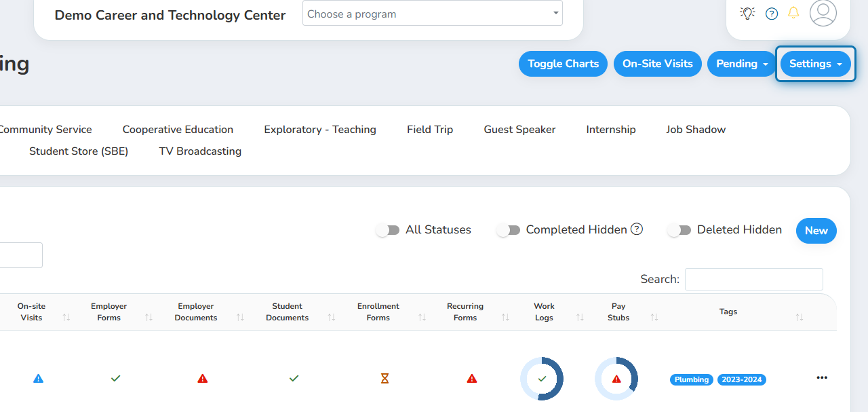Toggle the Completed Hidden switch

click(508, 230)
